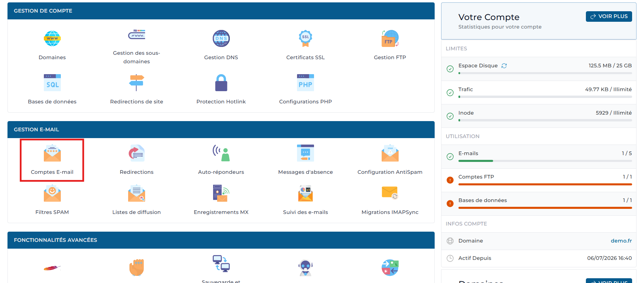Click the orange warning icon beside Comptes FTP
Image resolution: width=644 pixels, height=283 pixels.
450,180
